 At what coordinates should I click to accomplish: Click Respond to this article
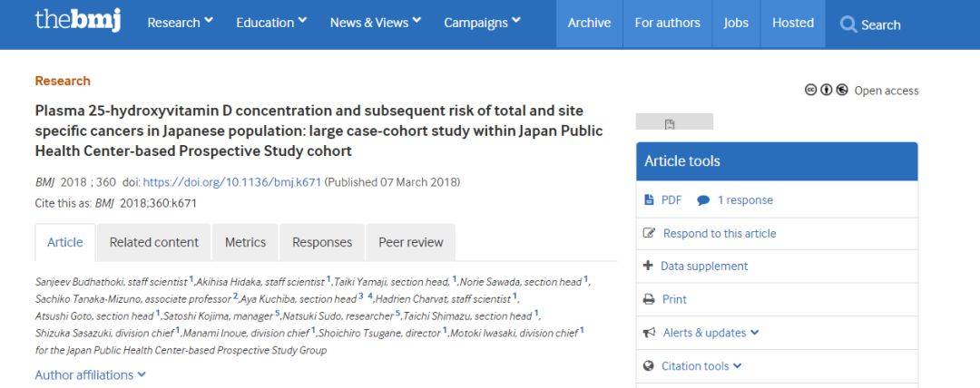pyautogui.click(x=720, y=233)
